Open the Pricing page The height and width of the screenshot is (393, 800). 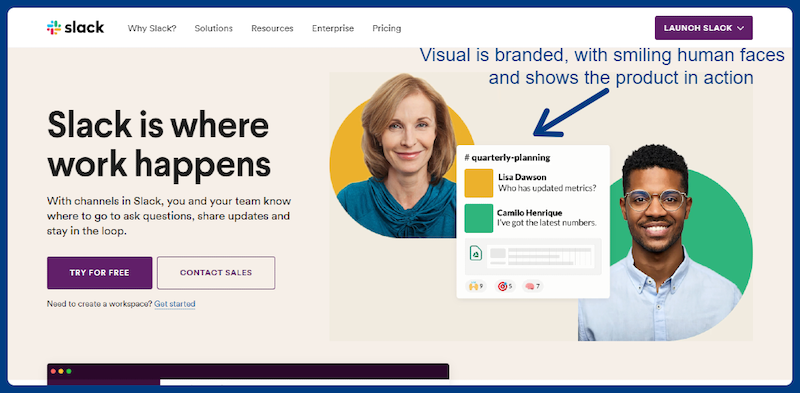387,28
